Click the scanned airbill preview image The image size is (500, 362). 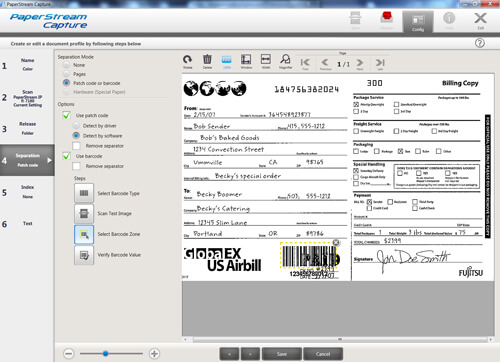click(x=338, y=177)
